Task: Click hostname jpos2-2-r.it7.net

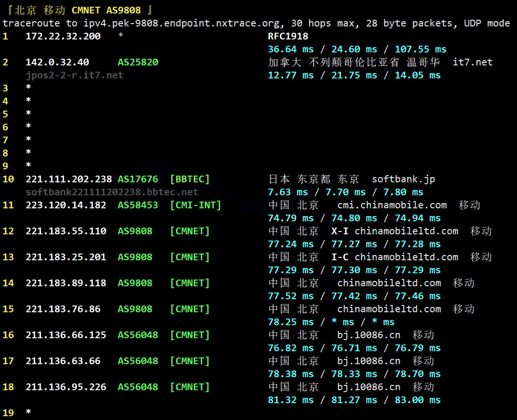Action: [75, 75]
